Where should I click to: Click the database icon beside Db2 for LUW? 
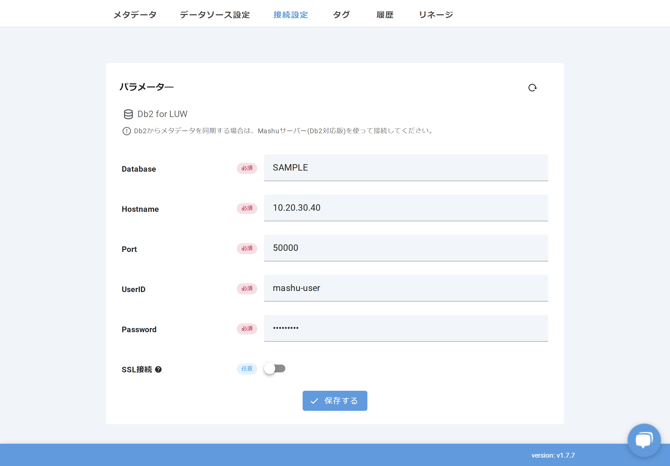pyautogui.click(x=128, y=114)
